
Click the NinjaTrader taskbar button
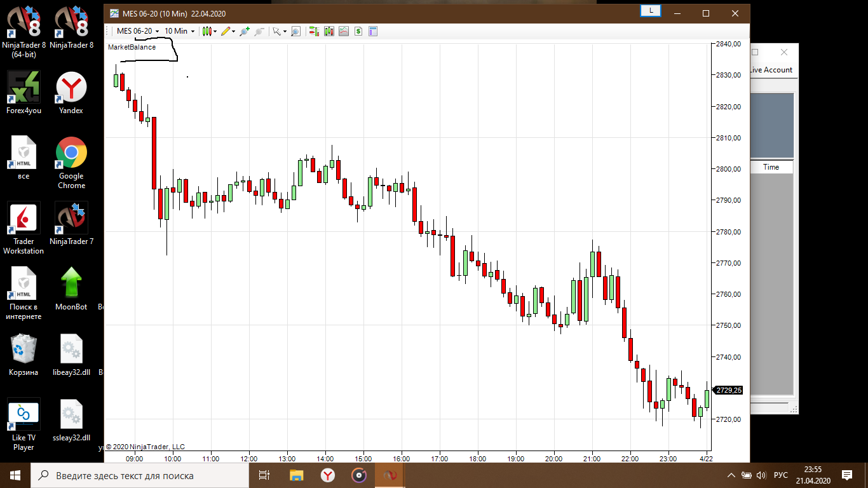click(390, 475)
